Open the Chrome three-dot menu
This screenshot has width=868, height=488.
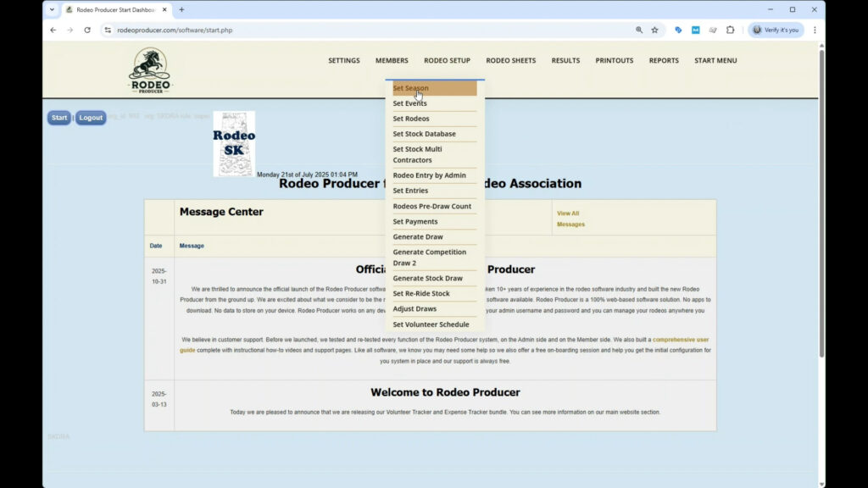point(815,29)
